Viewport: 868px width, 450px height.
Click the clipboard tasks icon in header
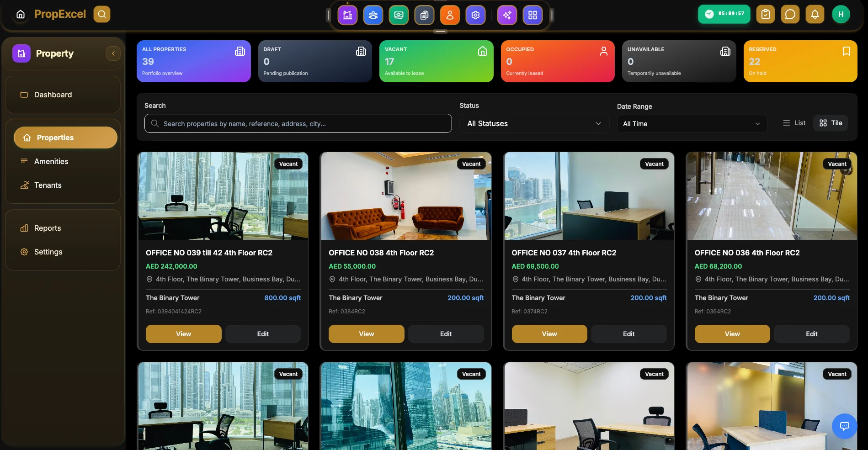tap(765, 14)
